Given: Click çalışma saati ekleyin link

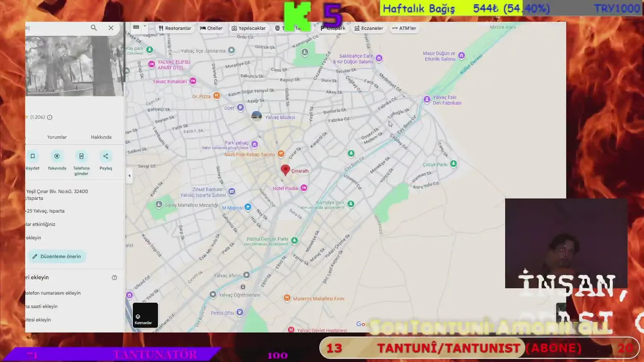Looking at the screenshot, I should (x=42, y=306).
